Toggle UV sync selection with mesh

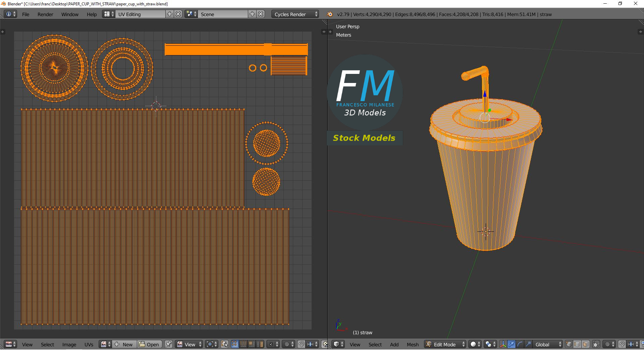click(x=225, y=344)
